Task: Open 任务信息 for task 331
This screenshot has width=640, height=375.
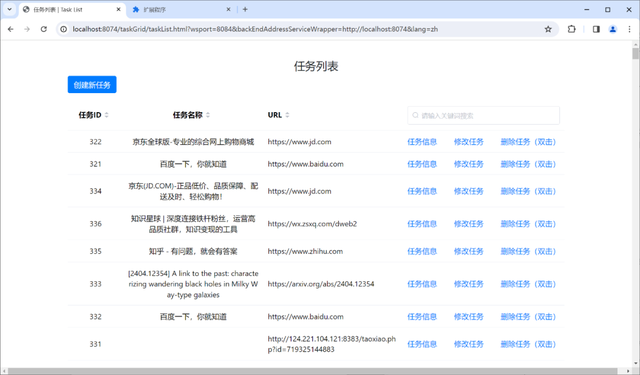Action: [x=422, y=344]
